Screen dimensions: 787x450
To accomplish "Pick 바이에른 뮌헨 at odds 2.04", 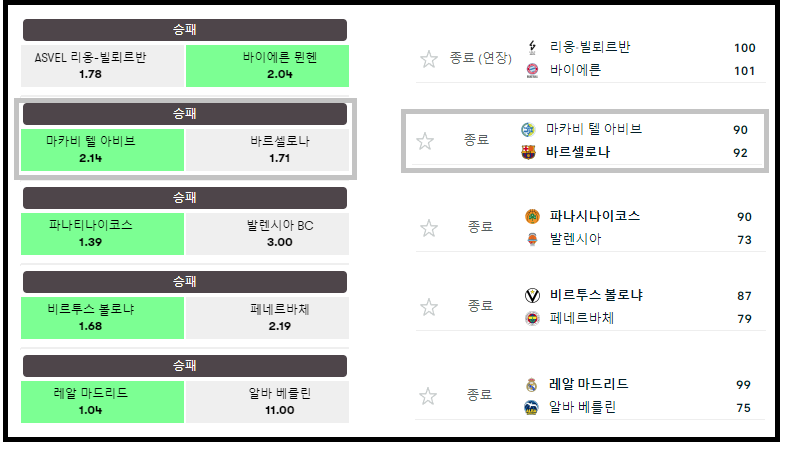I will (x=266, y=66).
